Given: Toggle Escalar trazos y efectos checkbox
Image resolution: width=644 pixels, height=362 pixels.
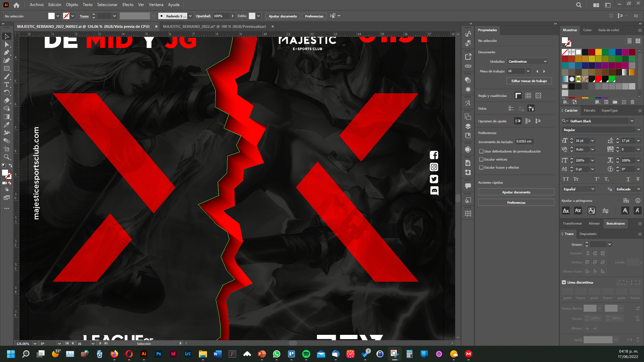Looking at the screenshot, I should [x=481, y=168].
